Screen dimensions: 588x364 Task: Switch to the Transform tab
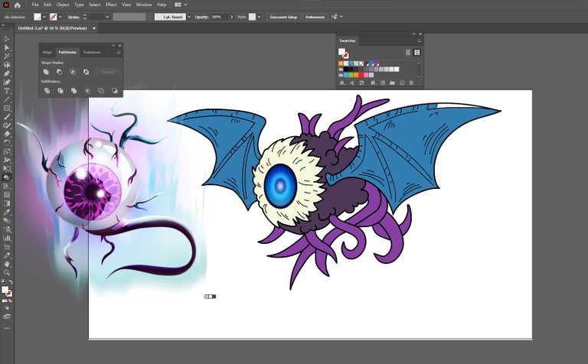click(x=92, y=53)
